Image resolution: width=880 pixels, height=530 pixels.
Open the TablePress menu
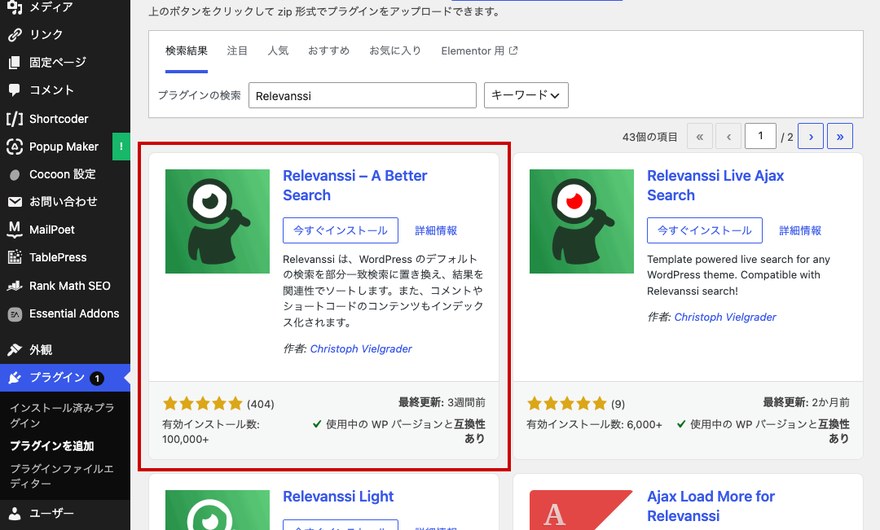(x=65, y=257)
